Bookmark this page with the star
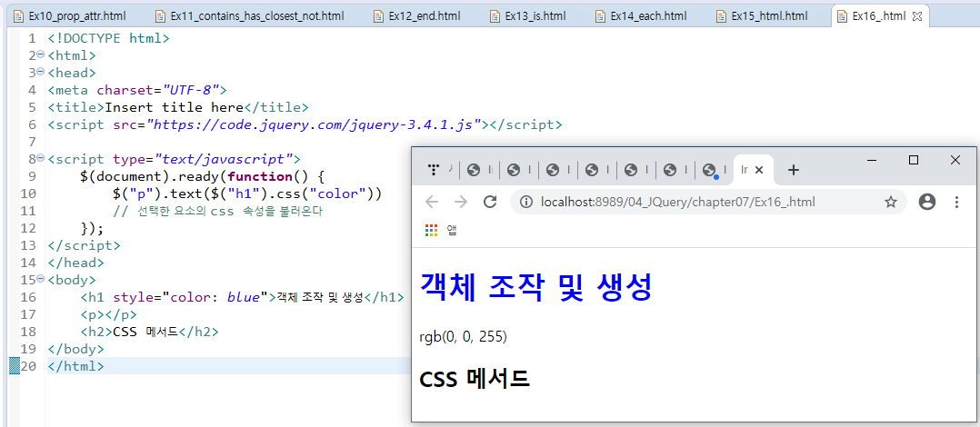The height and width of the screenshot is (427, 980). (x=891, y=202)
